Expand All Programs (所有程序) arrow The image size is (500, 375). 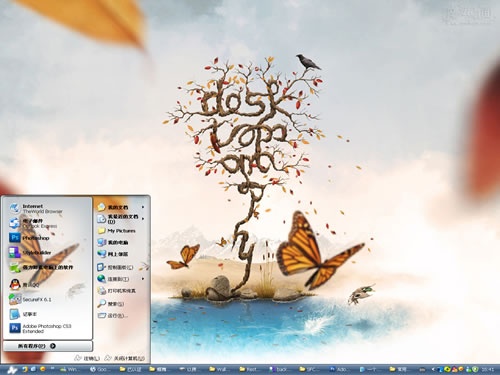[x=53, y=346]
